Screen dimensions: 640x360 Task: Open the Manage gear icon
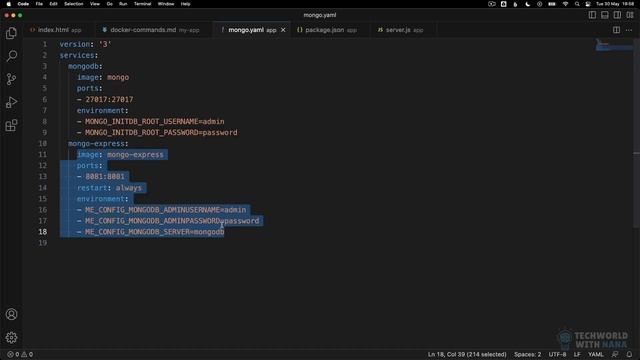[x=11, y=337]
